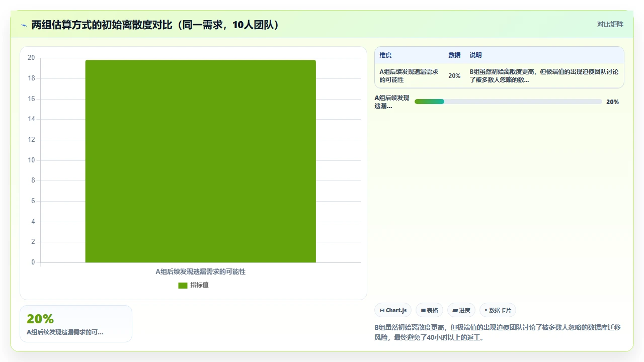Click the 表格 tag chip

point(429,310)
